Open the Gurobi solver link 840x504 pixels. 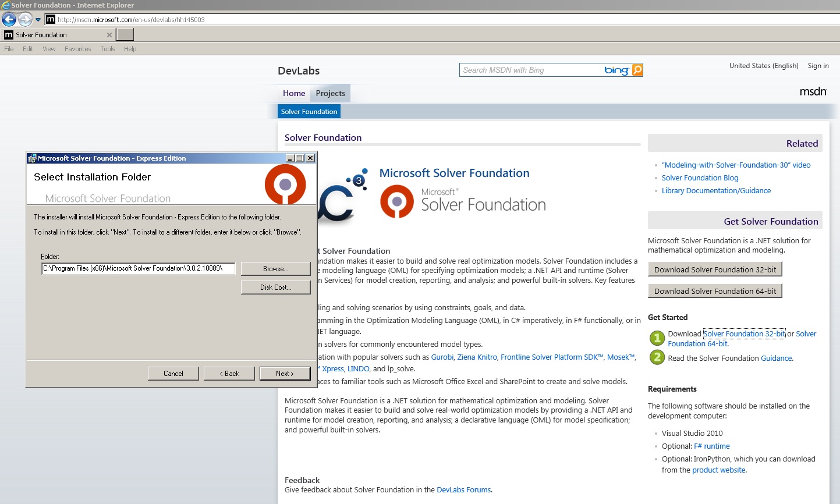pos(442,357)
